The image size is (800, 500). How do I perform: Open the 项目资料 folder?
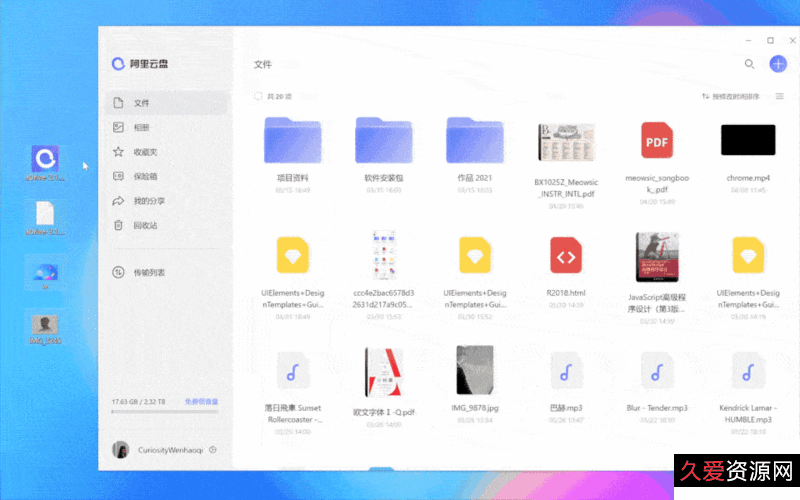[x=292, y=140]
